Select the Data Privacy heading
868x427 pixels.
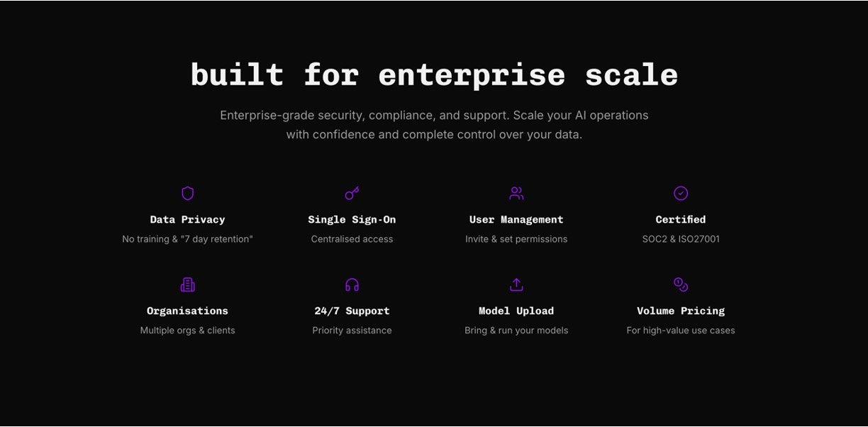[x=187, y=220]
